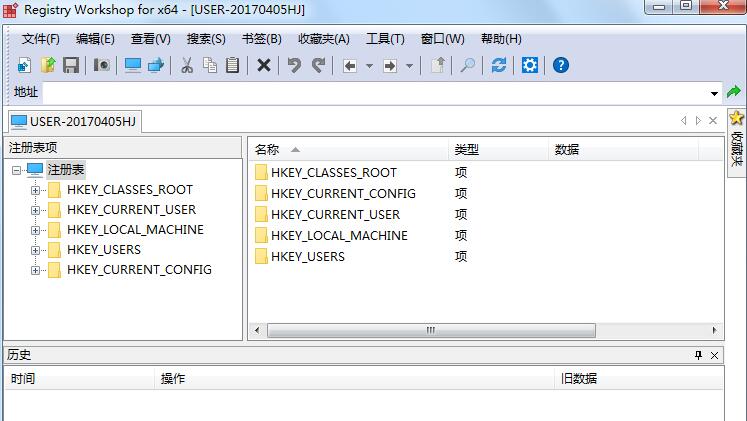
Task: Expand HKEY_USERS in the tree
Action: tap(35, 250)
